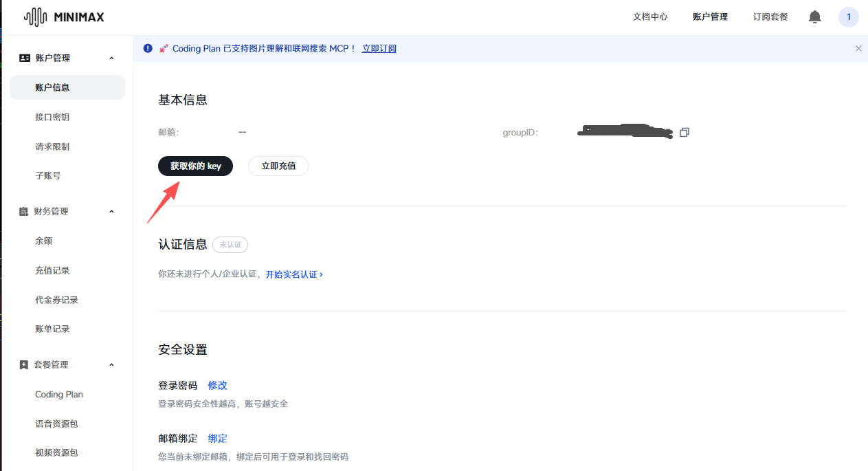Click the 账户管理 sidebar icon
The height and width of the screenshot is (471, 868).
tap(24, 58)
